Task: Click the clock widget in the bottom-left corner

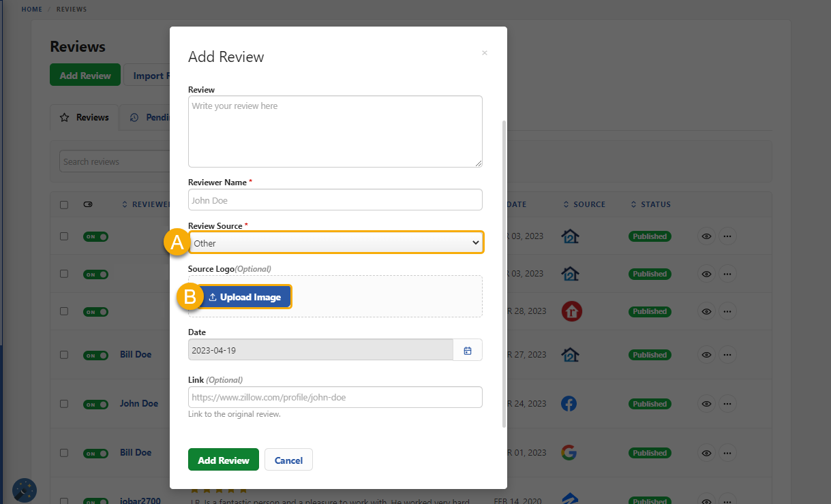Action: click(x=25, y=490)
